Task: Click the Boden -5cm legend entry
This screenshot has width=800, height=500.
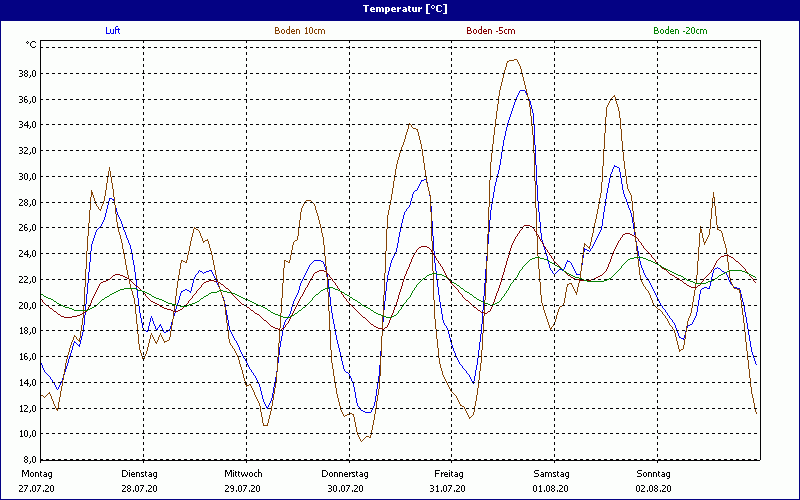Action: [x=490, y=31]
